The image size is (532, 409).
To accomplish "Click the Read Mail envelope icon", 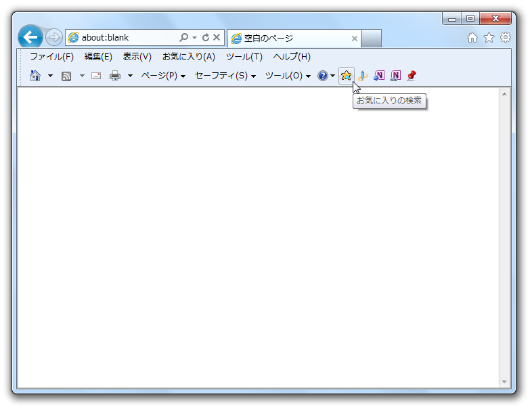I will click(96, 76).
